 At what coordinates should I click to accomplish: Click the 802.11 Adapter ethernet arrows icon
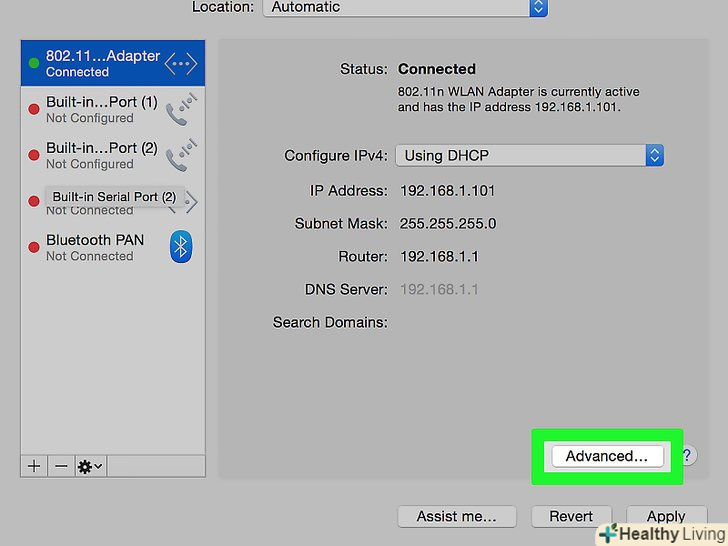tap(181, 64)
